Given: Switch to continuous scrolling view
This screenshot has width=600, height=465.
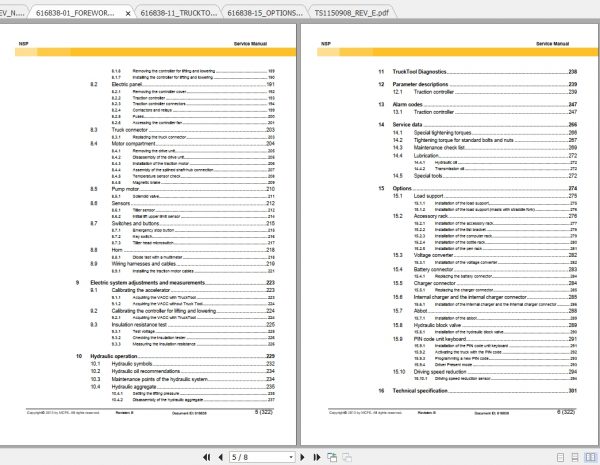Looking at the screenshot, I should tap(575, 457).
